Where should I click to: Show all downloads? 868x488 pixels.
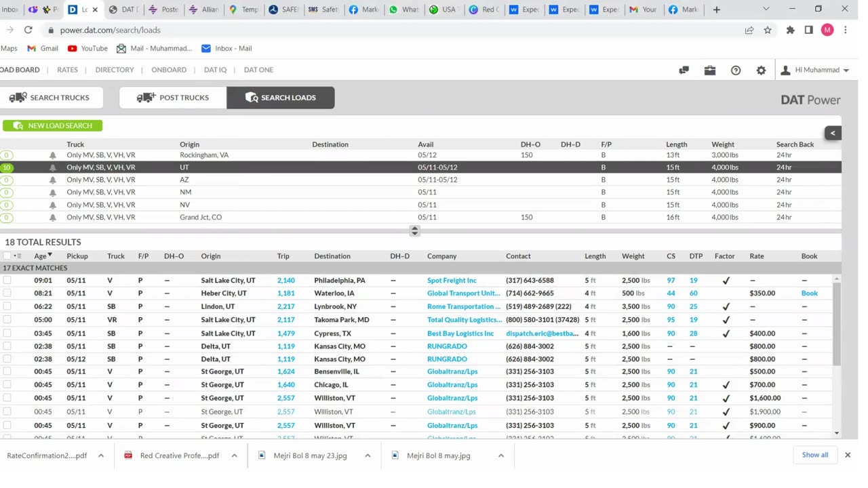tap(814, 455)
